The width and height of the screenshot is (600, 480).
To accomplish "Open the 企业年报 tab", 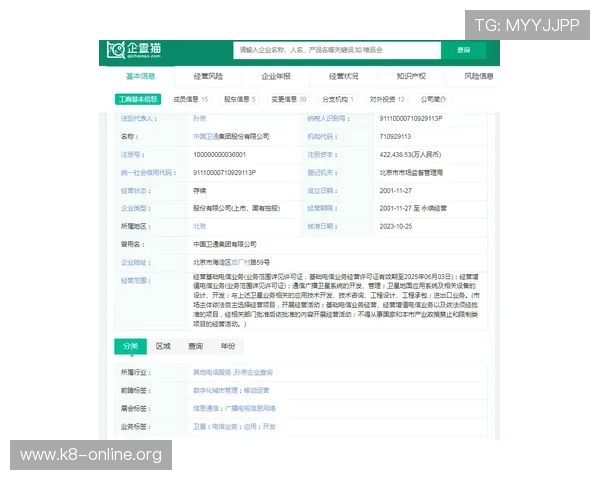I will click(276, 76).
